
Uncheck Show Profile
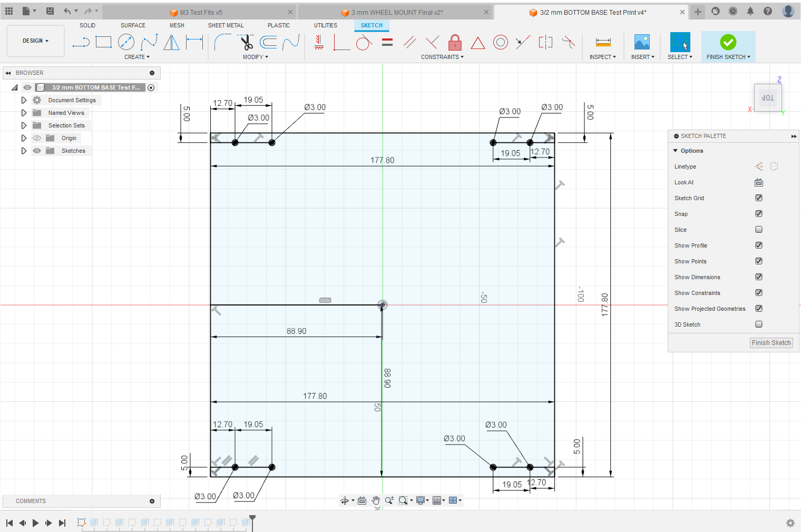[x=759, y=245]
